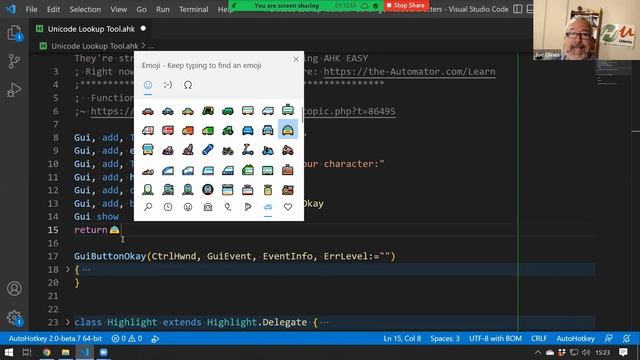Viewport: 640px width, 360px height.
Task: Click the presenter webcam thumbnail
Action: coord(586,30)
